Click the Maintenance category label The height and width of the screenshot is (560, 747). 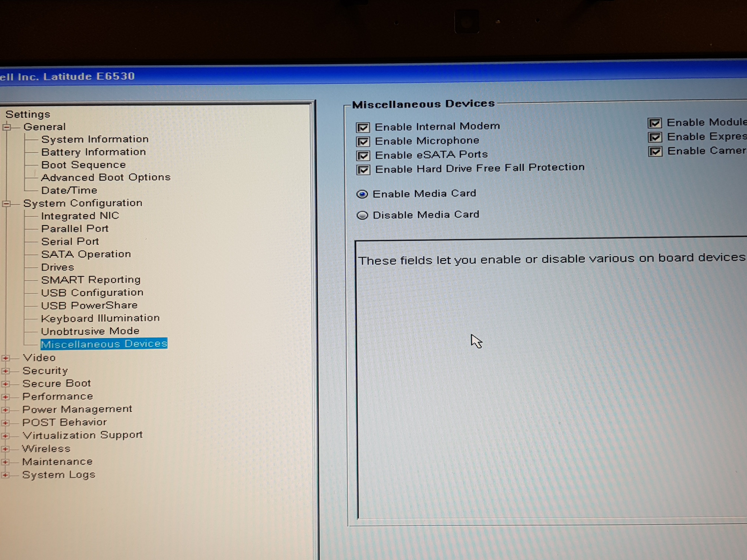pyautogui.click(x=57, y=462)
